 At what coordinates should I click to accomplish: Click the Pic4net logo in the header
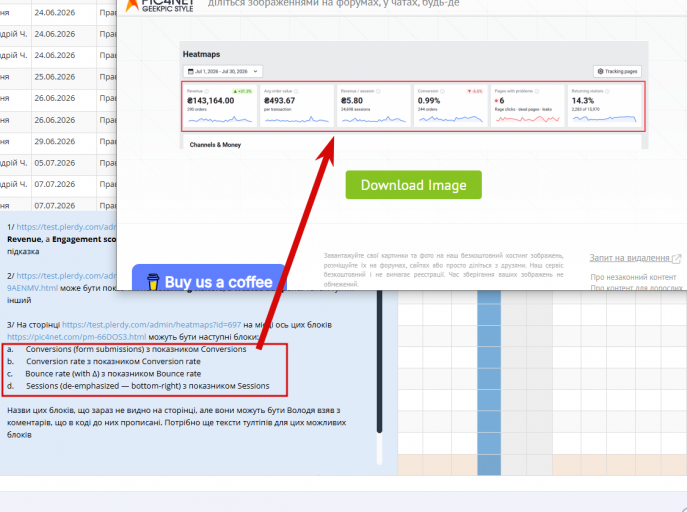pyautogui.click(x=159, y=6)
